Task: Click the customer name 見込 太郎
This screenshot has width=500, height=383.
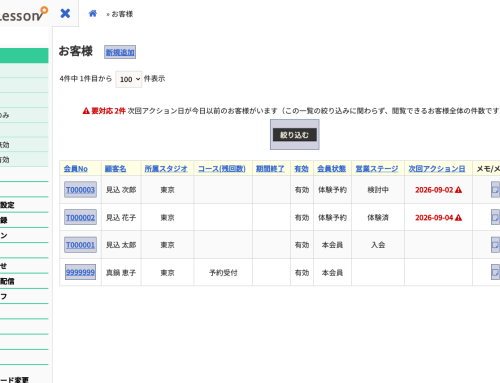Action: pyautogui.click(x=121, y=245)
